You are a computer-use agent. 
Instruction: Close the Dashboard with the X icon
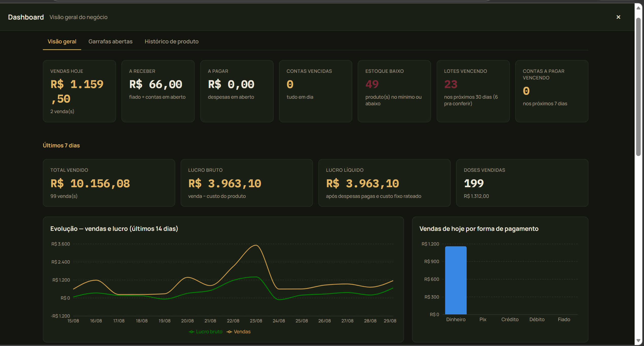618,17
